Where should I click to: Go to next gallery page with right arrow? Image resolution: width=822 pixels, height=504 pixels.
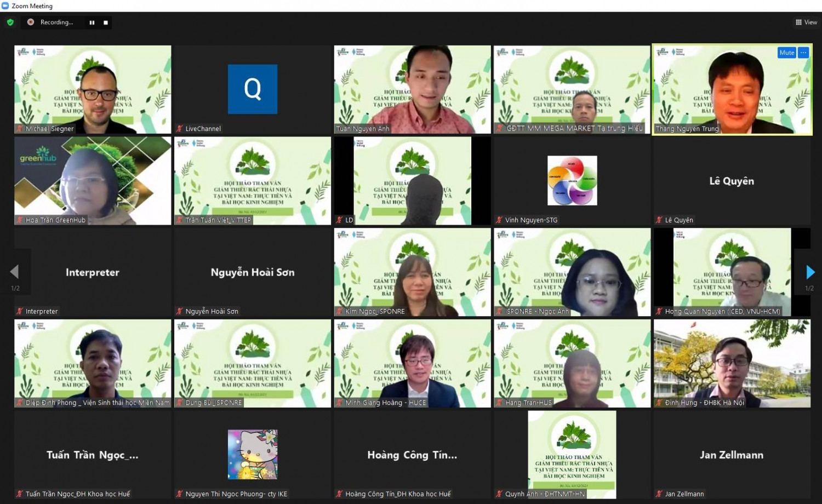(x=810, y=272)
